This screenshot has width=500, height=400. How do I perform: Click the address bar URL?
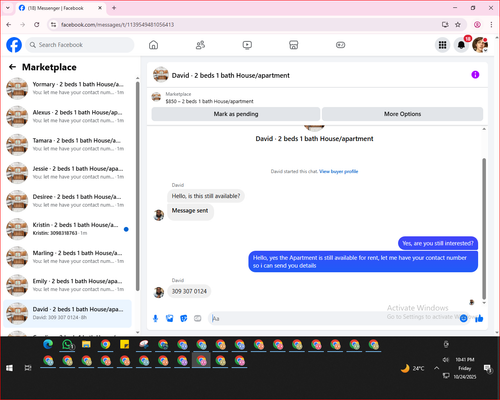[x=117, y=25]
